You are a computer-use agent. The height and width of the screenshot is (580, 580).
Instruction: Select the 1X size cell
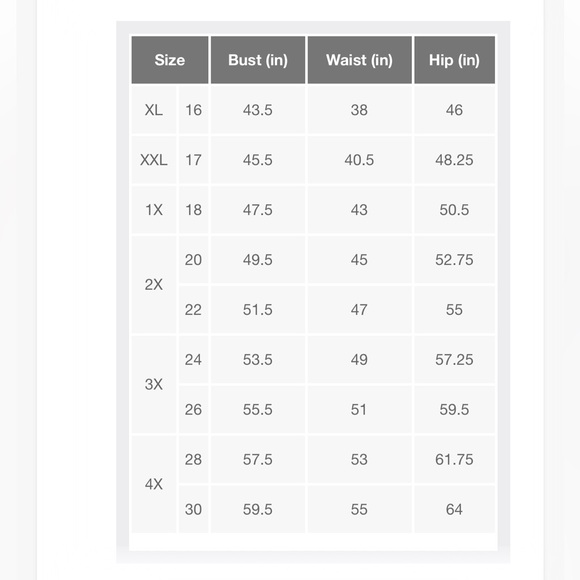click(x=154, y=210)
